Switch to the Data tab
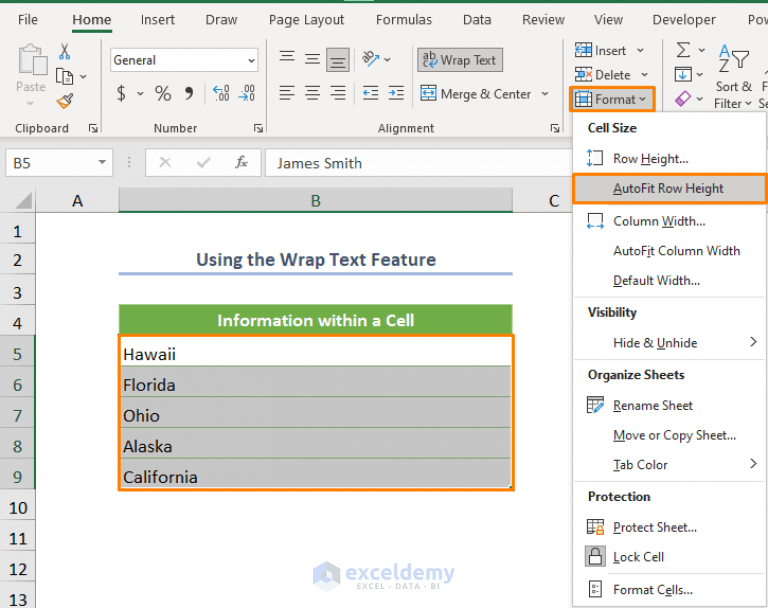This screenshot has width=768, height=608. pos(477,20)
